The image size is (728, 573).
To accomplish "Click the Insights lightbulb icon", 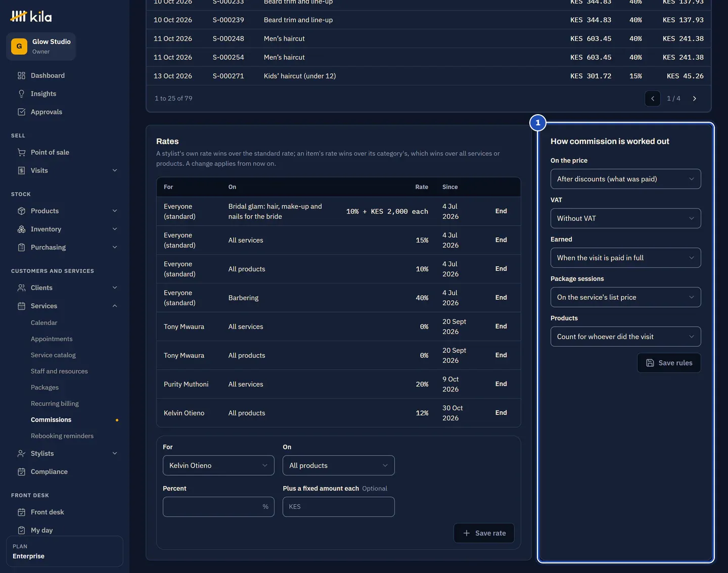I will click(x=21, y=93).
